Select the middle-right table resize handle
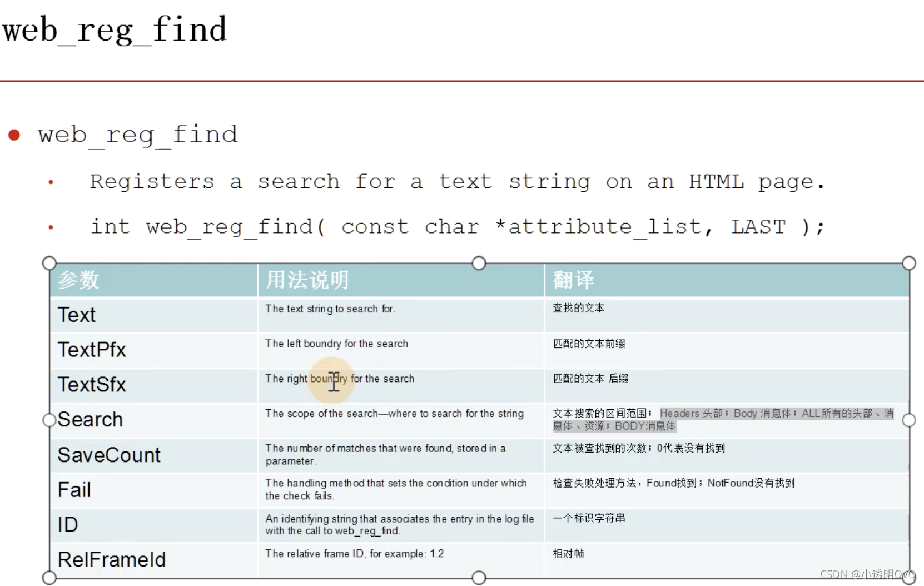The height and width of the screenshot is (586, 924). 909,420
